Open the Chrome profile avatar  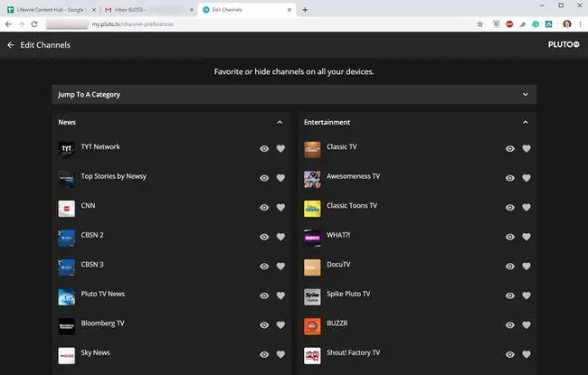click(567, 24)
